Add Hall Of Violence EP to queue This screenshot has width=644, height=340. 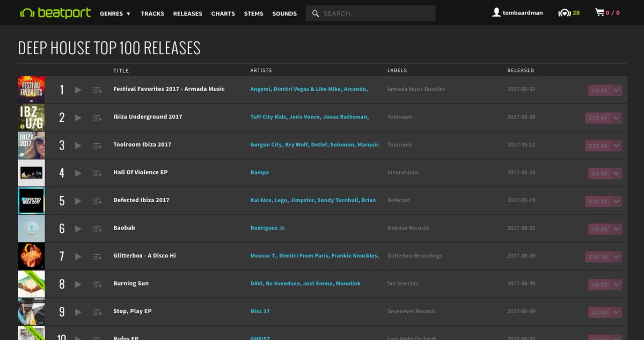(x=97, y=174)
